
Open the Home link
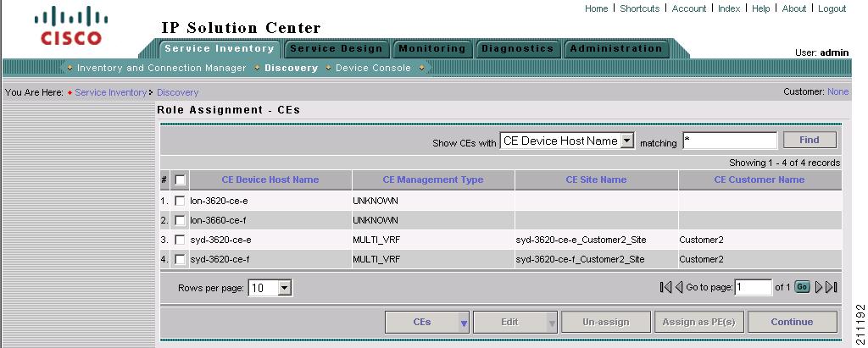pyautogui.click(x=596, y=8)
